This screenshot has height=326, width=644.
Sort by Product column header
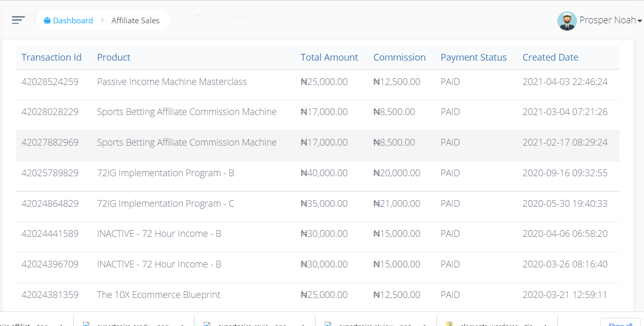coord(114,58)
